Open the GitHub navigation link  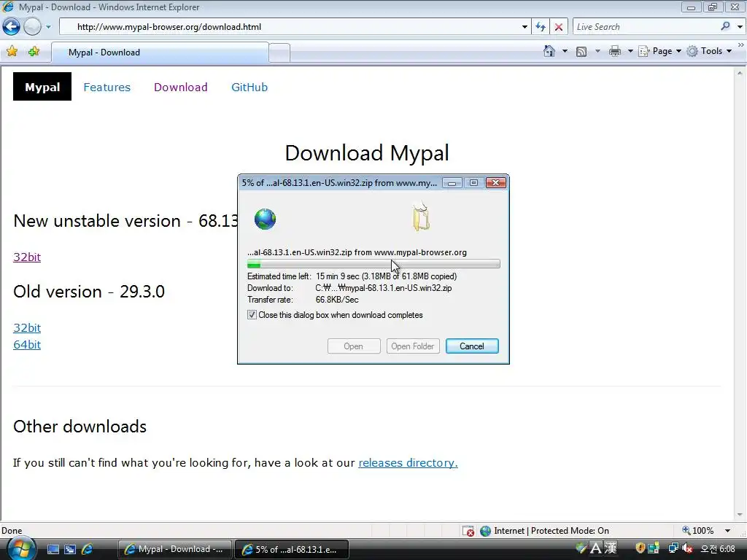pyautogui.click(x=249, y=87)
